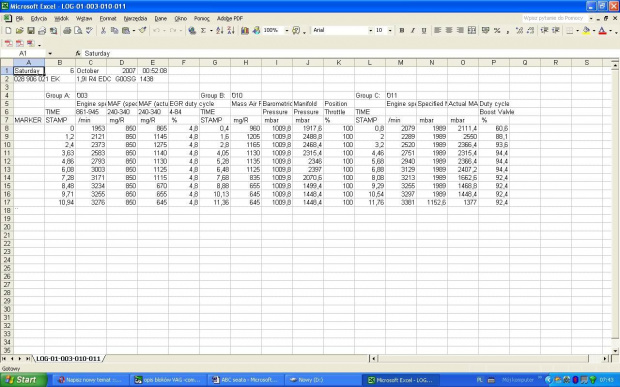Expand the font size dropdown
The width and height of the screenshot is (620, 387).
[x=390, y=30]
